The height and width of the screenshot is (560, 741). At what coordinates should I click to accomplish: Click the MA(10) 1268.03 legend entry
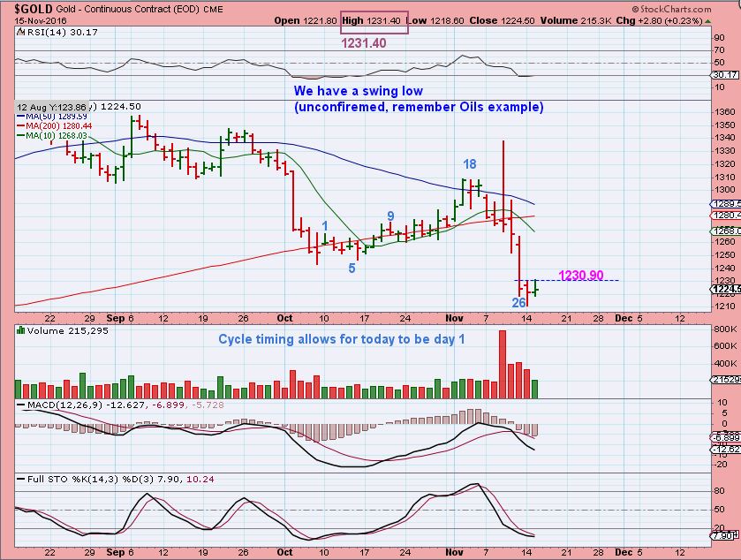tap(52, 136)
